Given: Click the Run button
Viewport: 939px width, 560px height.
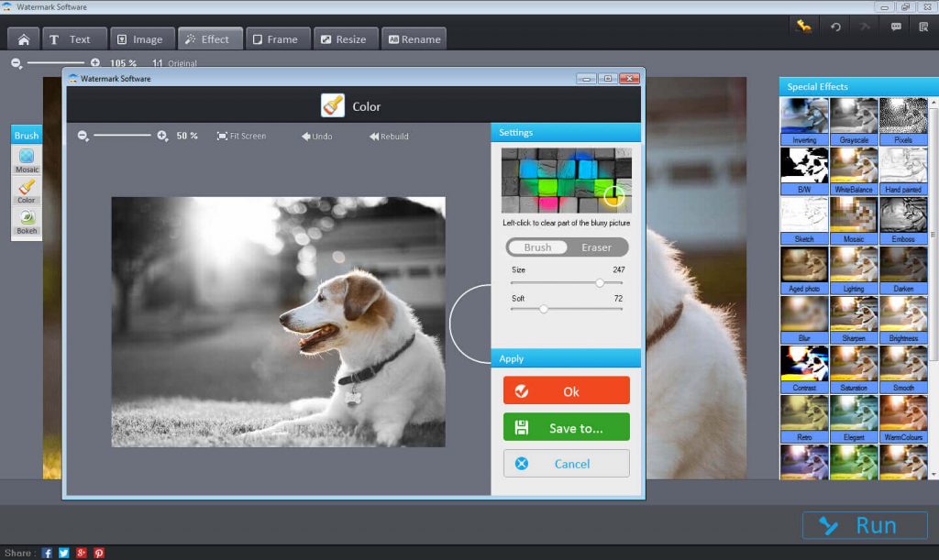Looking at the screenshot, I should point(863,525).
